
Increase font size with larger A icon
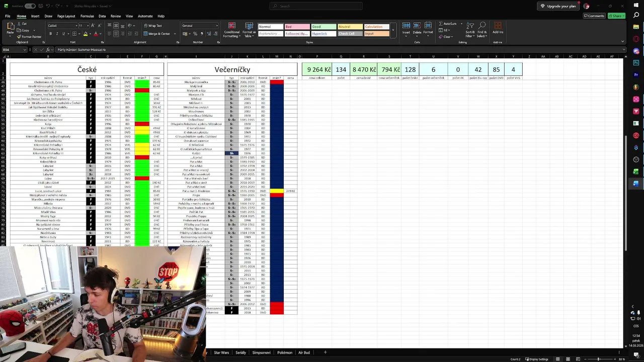click(x=94, y=26)
